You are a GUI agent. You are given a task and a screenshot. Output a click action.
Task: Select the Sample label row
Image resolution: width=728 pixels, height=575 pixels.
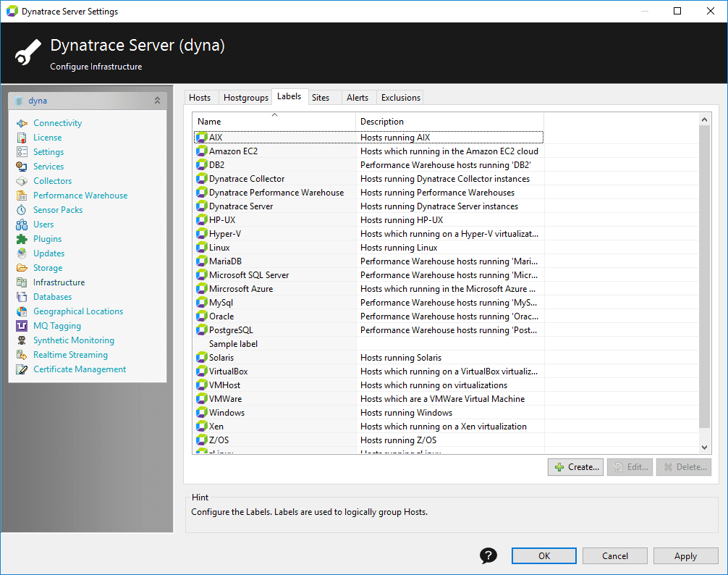coord(368,344)
